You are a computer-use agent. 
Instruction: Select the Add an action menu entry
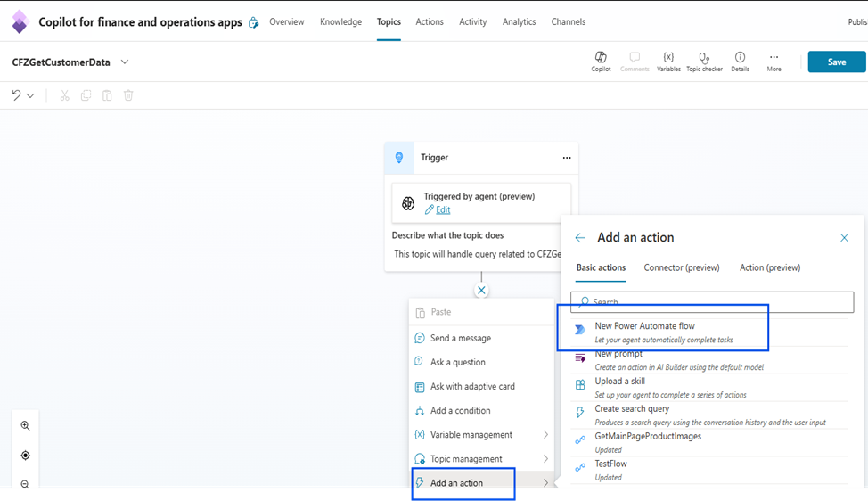click(x=481, y=483)
